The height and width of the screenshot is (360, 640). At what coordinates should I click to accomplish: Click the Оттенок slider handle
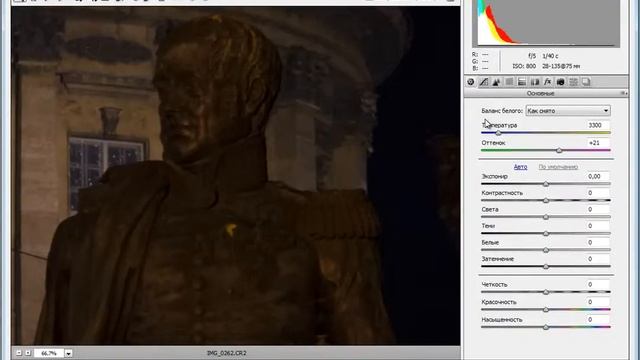[559, 151]
